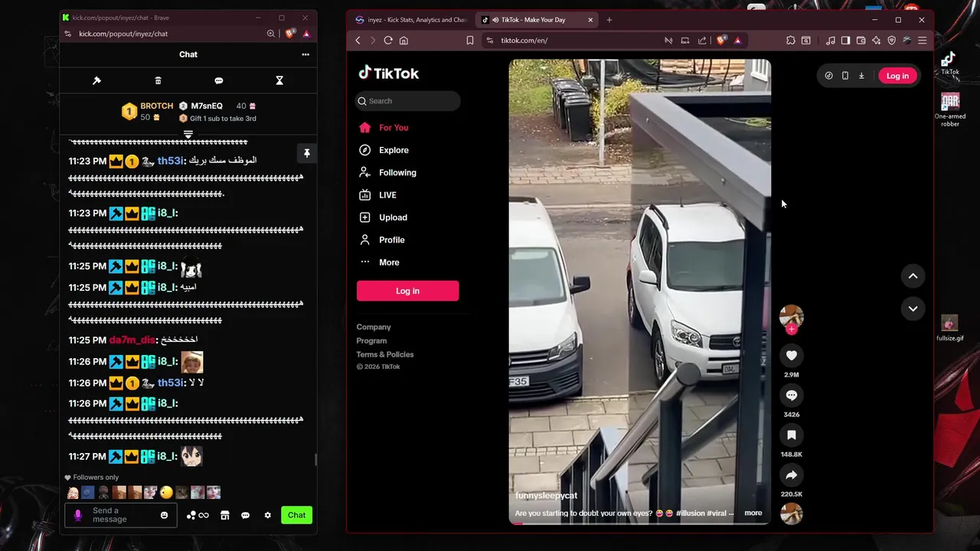The width and height of the screenshot is (980, 551).
Task: Click the share icon in TikTok address bar
Action: 702,41
